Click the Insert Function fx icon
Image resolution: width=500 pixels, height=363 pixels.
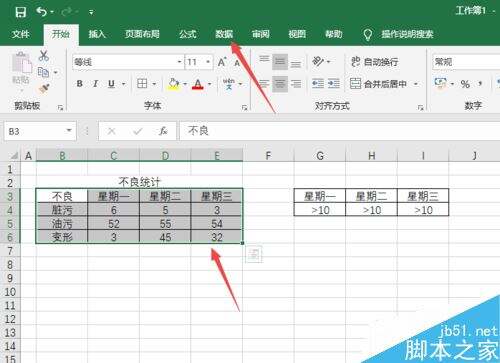[x=163, y=131]
